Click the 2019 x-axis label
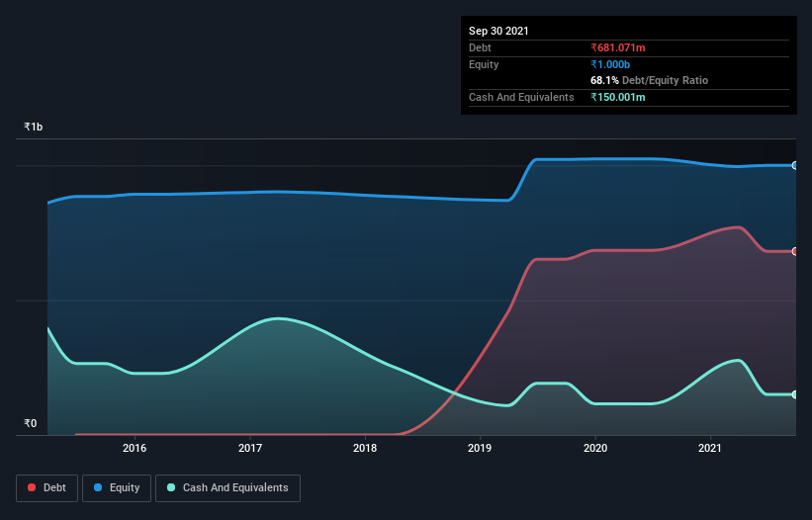 coord(480,448)
